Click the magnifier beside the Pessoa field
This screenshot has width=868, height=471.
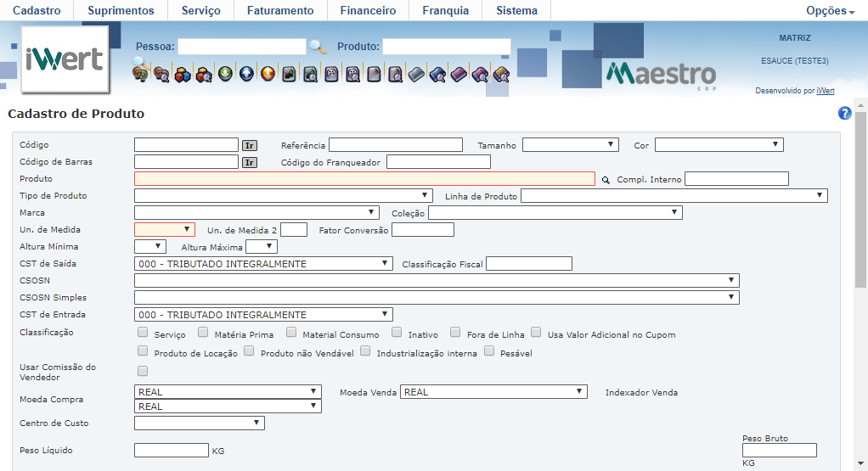pyautogui.click(x=318, y=47)
